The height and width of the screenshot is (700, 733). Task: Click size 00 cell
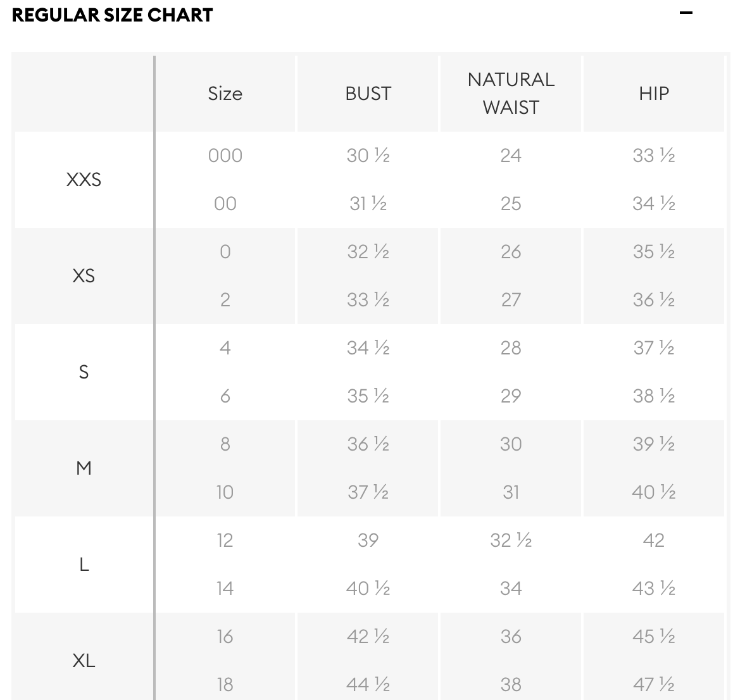225,204
